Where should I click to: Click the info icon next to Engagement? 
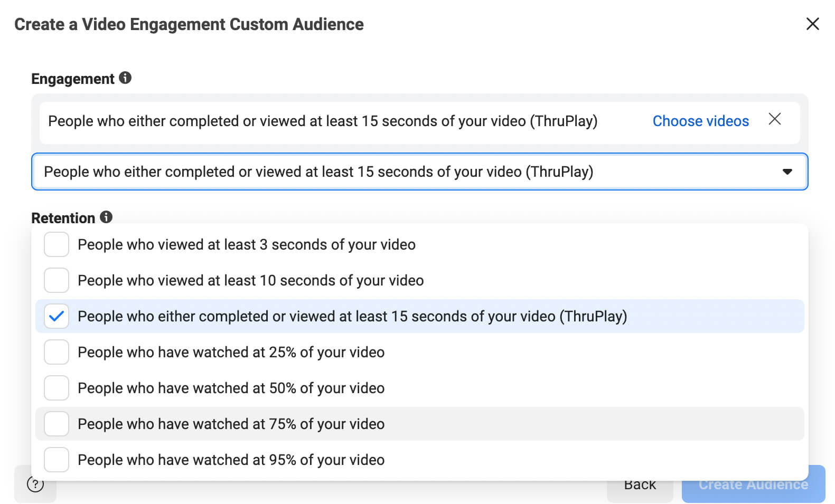coord(125,78)
